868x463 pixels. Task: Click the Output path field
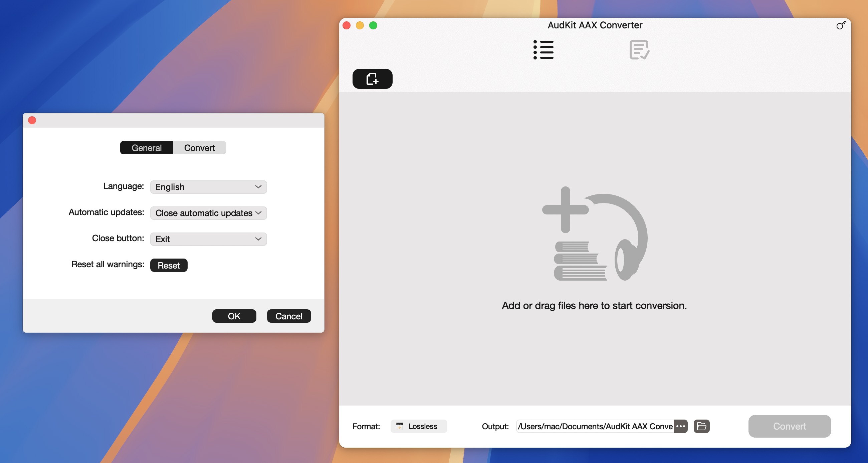[x=595, y=426]
